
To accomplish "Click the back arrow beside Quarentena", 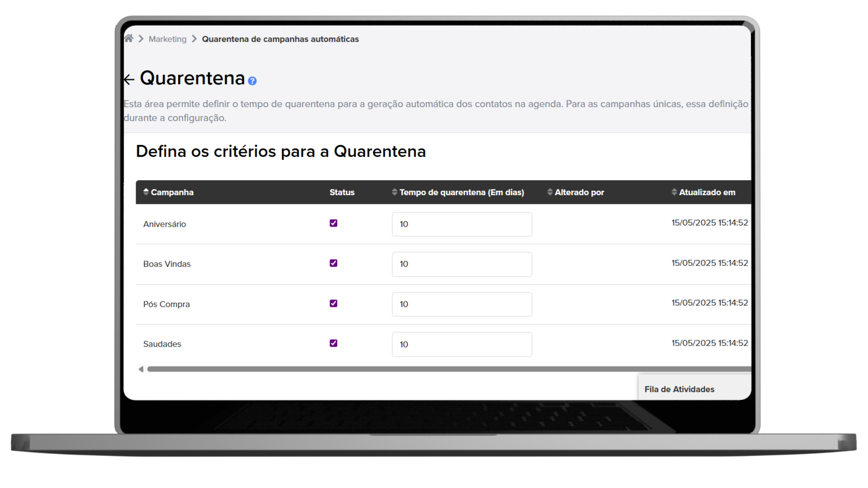I will (129, 80).
